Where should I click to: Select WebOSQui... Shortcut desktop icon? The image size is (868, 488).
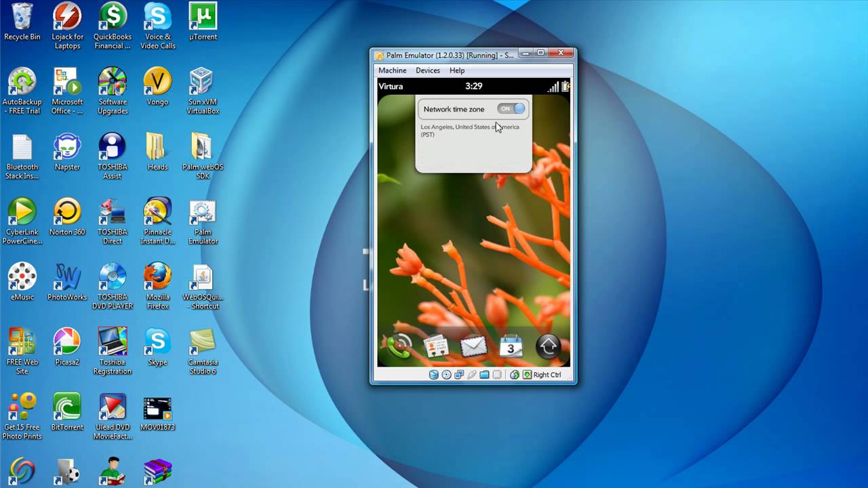(x=203, y=287)
